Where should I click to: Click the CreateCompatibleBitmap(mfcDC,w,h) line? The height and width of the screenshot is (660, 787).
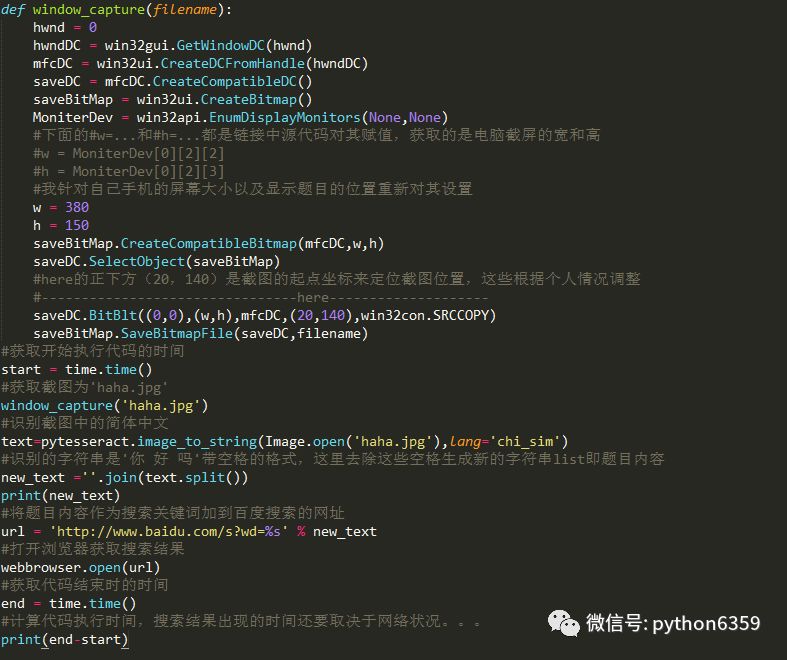208,243
